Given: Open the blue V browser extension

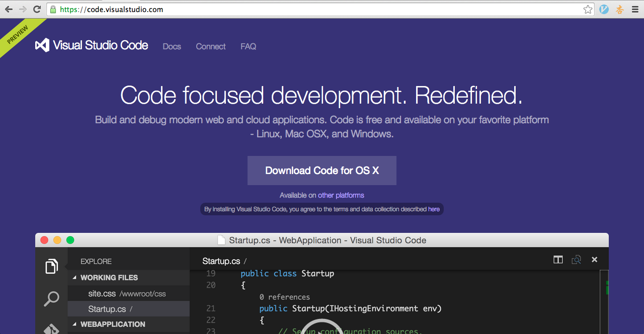Looking at the screenshot, I should click(x=604, y=9).
